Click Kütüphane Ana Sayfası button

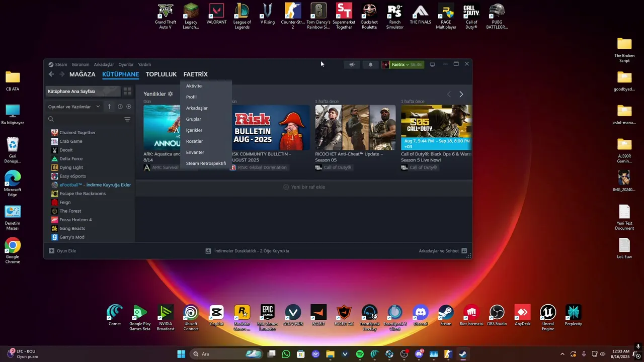tap(84, 92)
